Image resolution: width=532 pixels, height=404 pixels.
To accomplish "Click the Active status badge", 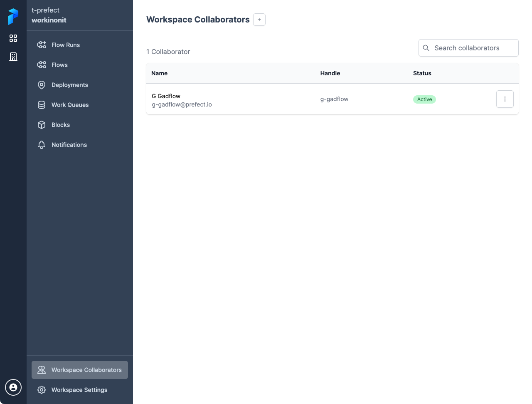I will [424, 99].
